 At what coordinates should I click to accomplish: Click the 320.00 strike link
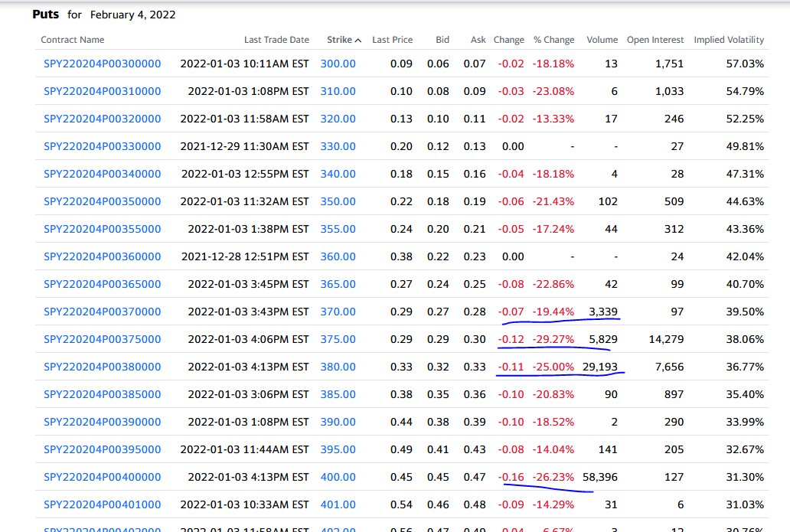pyautogui.click(x=338, y=119)
